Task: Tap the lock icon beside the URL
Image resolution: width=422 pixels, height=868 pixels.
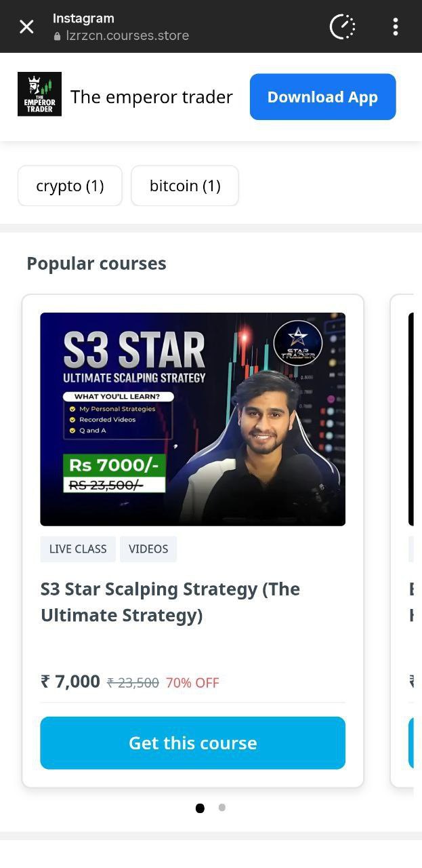Action: (57, 36)
